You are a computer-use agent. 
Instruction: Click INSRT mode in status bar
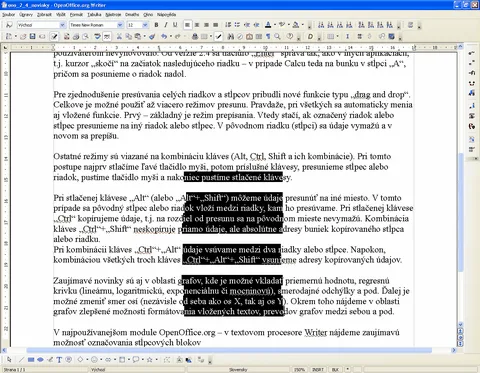(318, 370)
